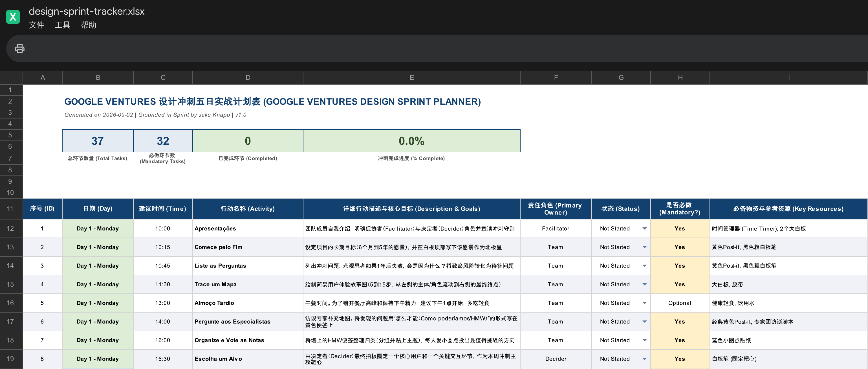Open Status dropdown for Apresentações row

point(644,229)
